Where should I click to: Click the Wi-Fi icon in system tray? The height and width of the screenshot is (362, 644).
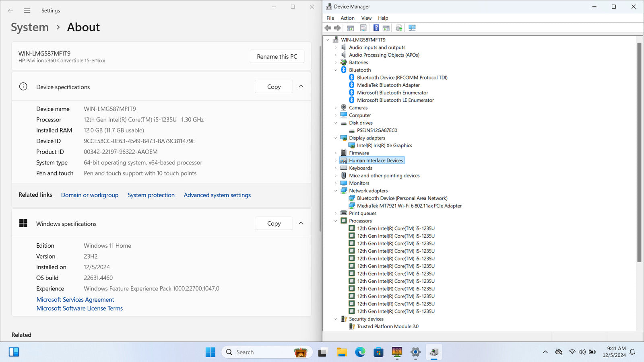(x=572, y=352)
